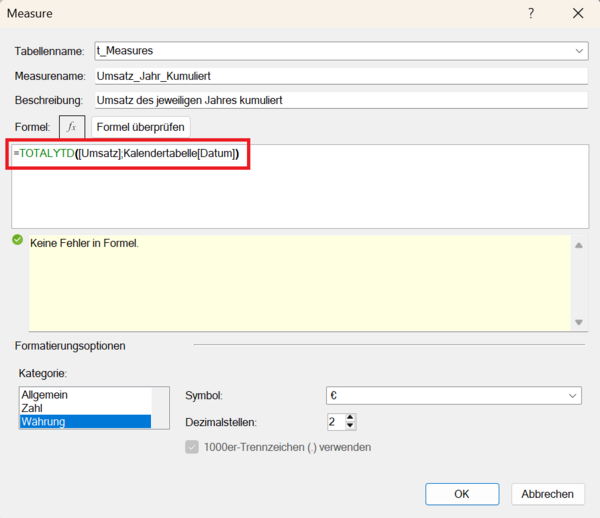Increase Dezimalstellen with the up arrow
Screen dimensions: 600x518
(351, 417)
